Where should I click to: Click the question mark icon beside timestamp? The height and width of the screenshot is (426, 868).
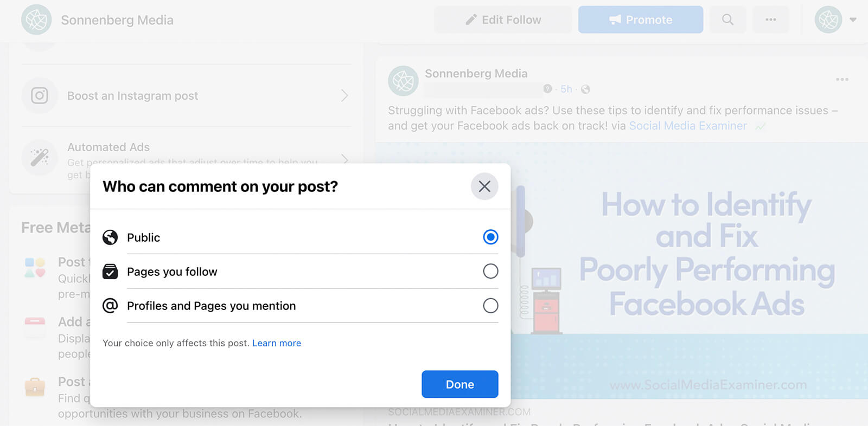(x=547, y=88)
